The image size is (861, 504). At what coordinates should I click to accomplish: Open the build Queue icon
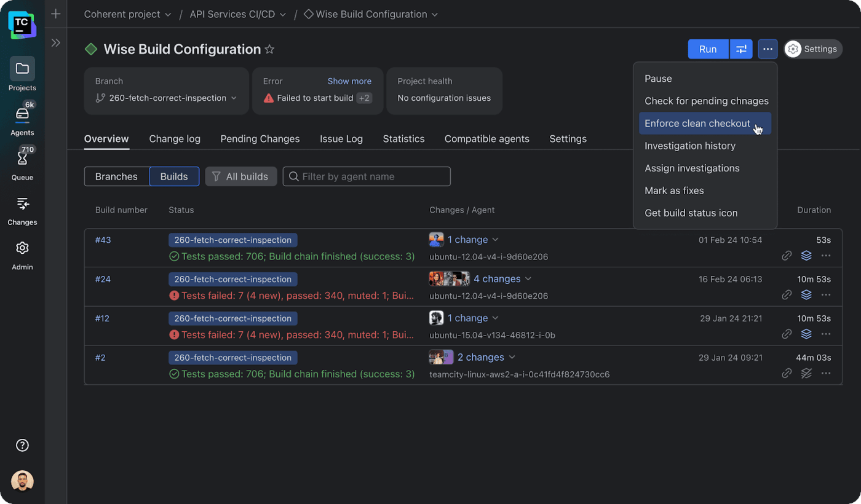(x=22, y=159)
